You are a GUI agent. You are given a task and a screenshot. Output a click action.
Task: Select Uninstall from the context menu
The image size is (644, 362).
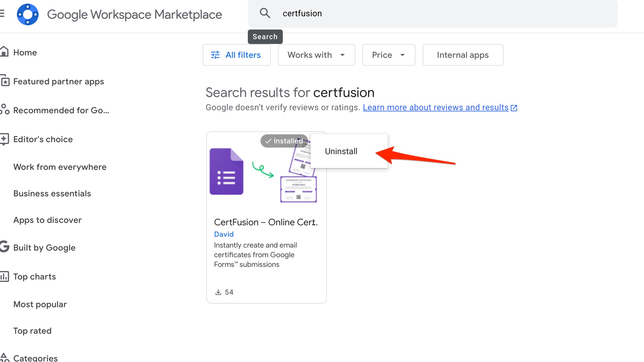[341, 151]
